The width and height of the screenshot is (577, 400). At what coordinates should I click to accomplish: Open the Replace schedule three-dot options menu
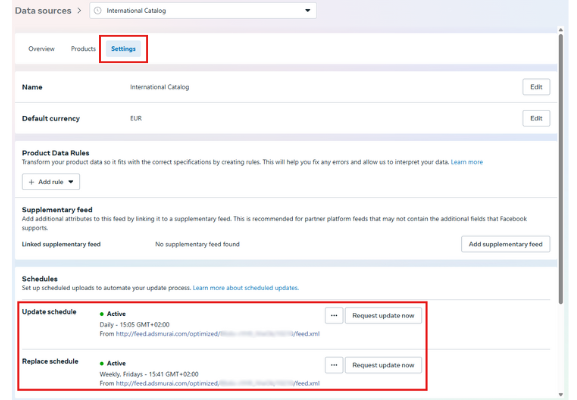click(334, 365)
